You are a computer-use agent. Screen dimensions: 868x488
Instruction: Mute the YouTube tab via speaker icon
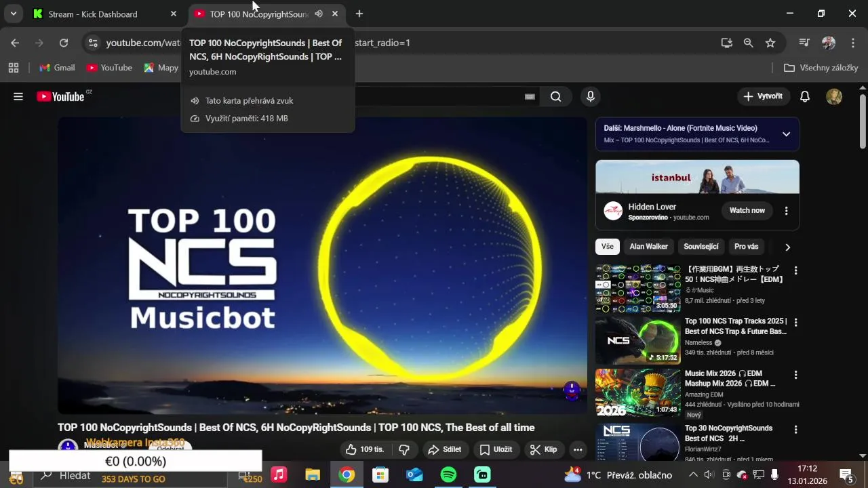(319, 14)
